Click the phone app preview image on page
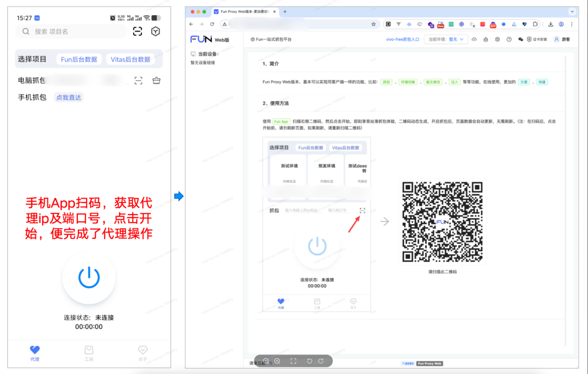 [x=317, y=225]
